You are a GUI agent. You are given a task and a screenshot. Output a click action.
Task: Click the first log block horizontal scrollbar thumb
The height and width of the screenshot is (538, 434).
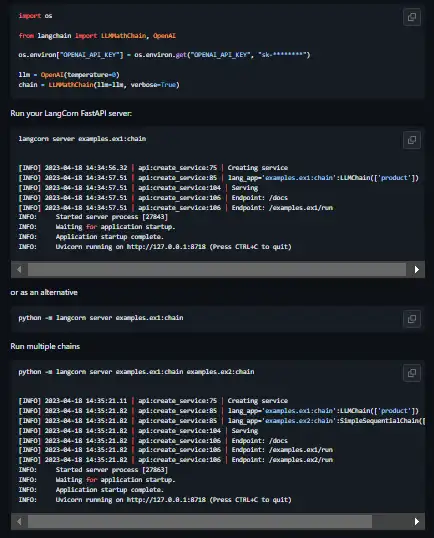(x=217, y=270)
